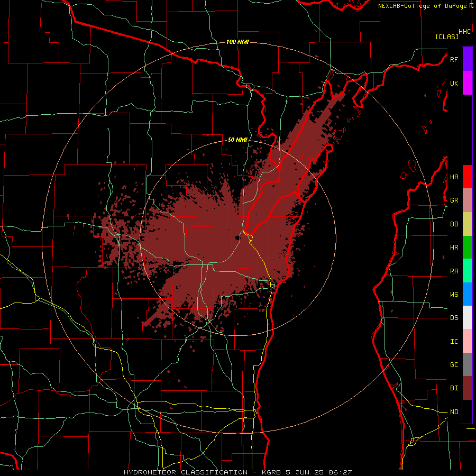Click the IC legend label
The height and width of the screenshot is (476, 476).
coord(454,342)
